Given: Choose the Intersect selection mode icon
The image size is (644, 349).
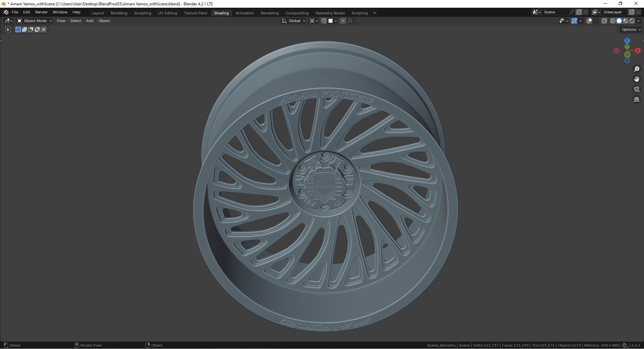Looking at the screenshot, I should coord(44,30).
